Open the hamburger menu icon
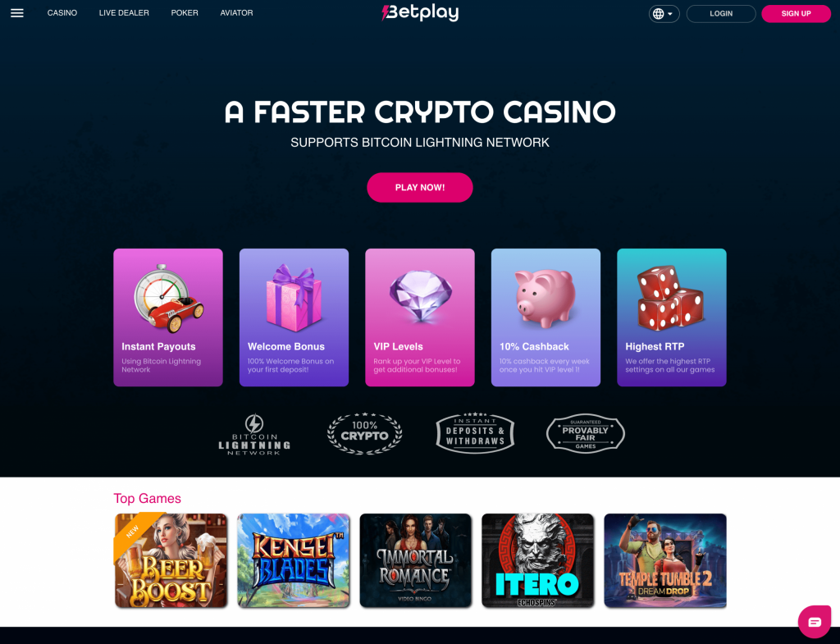The image size is (840, 644). (17, 13)
